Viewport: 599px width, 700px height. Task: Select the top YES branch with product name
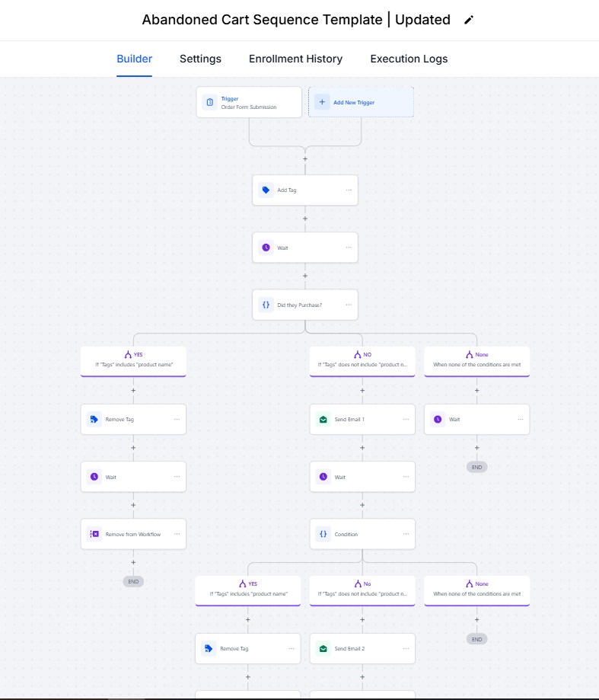(x=133, y=360)
